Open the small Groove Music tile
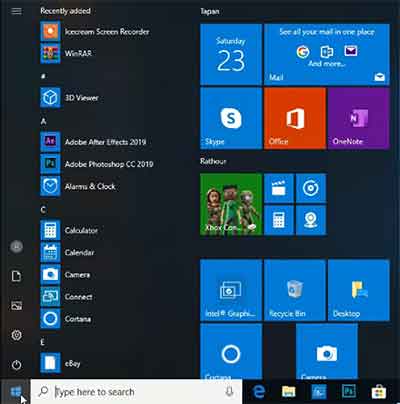The height and width of the screenshot is (404, 400). [x=311, y=188]
